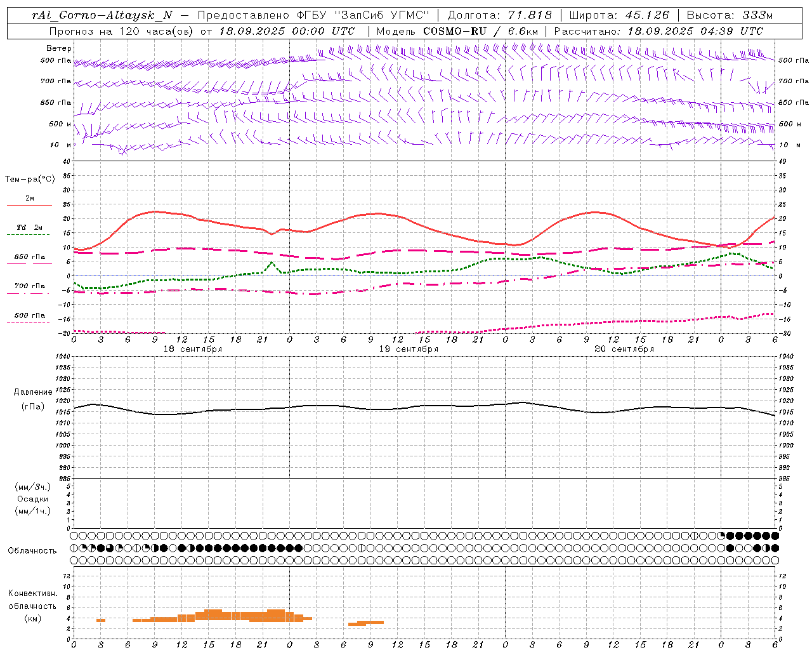
Task: Click the elevation value Высота: 333м
Action: point(730,16)
